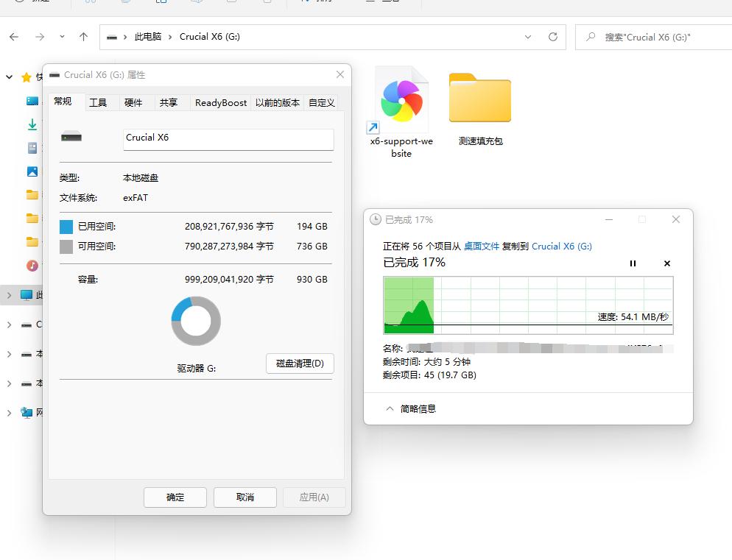Open the ReadyBoost tab
The image size is (732, 560).
pos(221,103)
